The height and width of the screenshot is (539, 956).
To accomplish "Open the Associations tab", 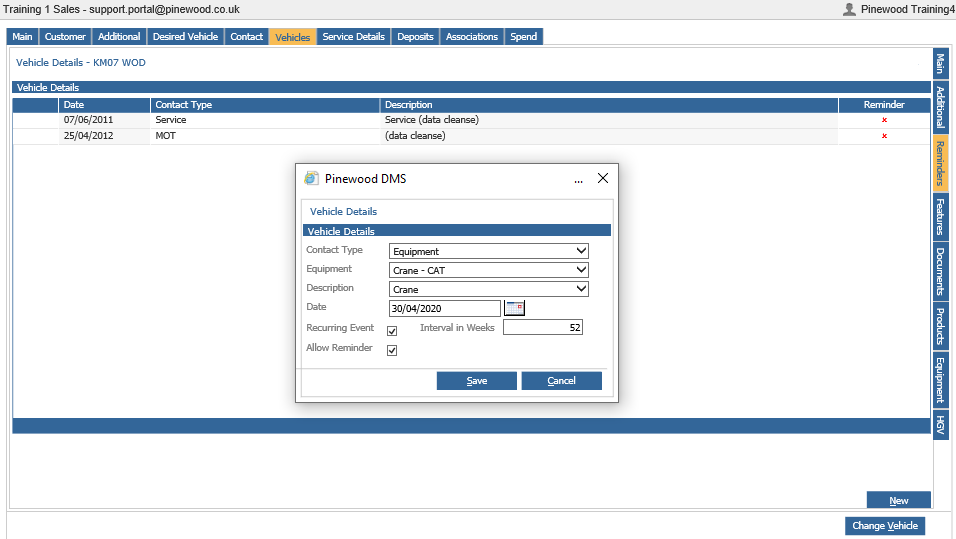I will coord(472,37).
